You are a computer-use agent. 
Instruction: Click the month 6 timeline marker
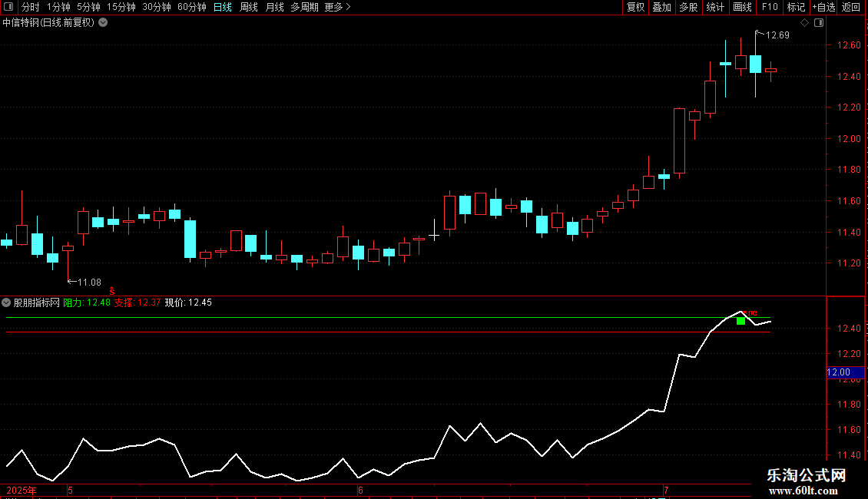[x=360, y=490]
